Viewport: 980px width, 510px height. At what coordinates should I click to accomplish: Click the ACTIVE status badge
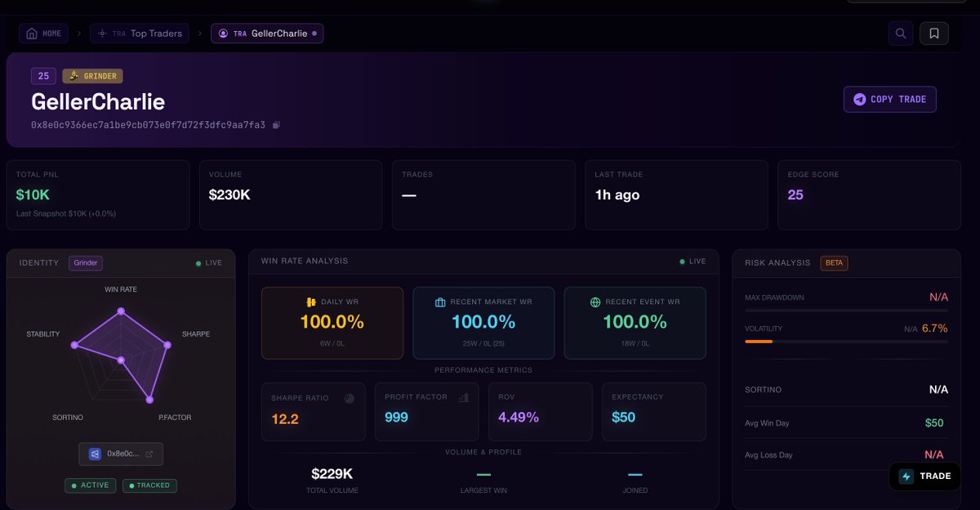pyautogui.click(x=91, y=485)
